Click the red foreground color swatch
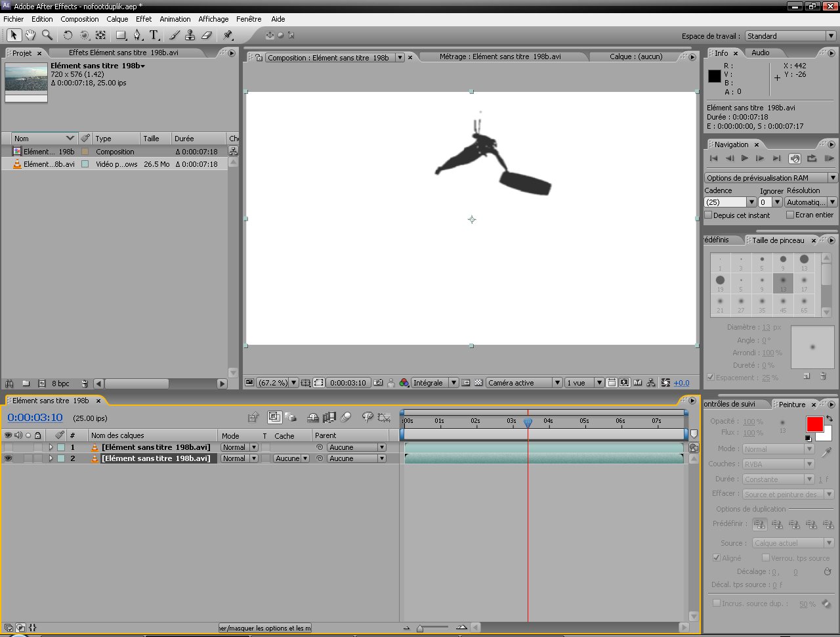This screenshot has width=840, height=637. [814, 424]
